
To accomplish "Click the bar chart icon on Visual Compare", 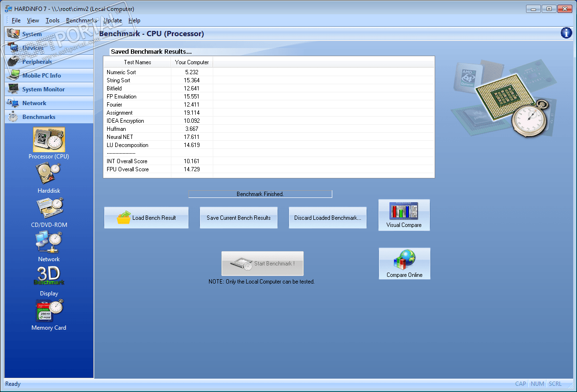I will point(404,211).
